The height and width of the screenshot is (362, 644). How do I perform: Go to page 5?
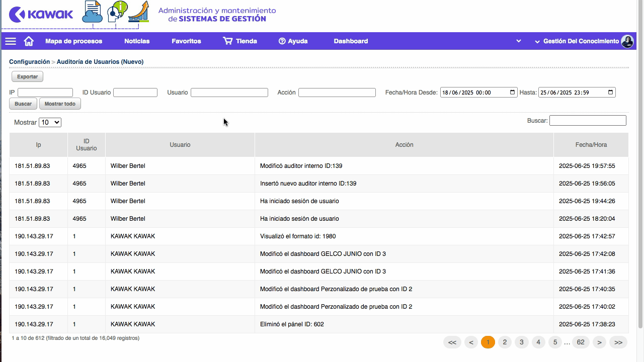555,342
